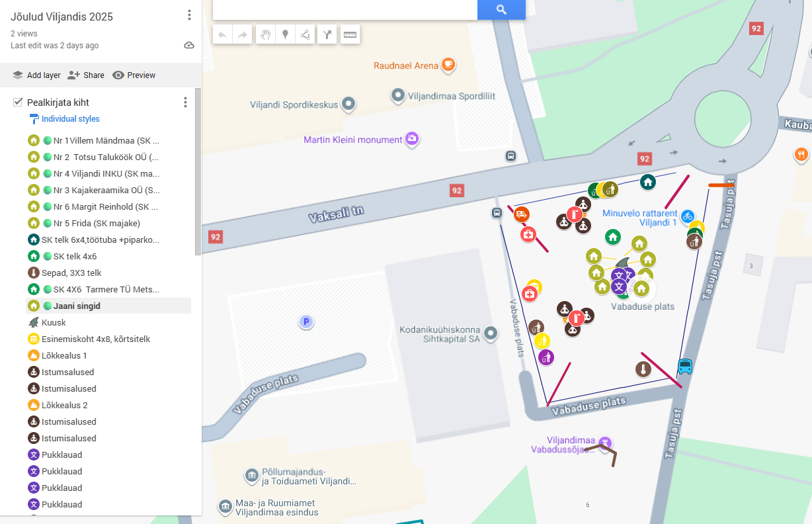
Task: Click the map search input field
Action: (344, 9)
